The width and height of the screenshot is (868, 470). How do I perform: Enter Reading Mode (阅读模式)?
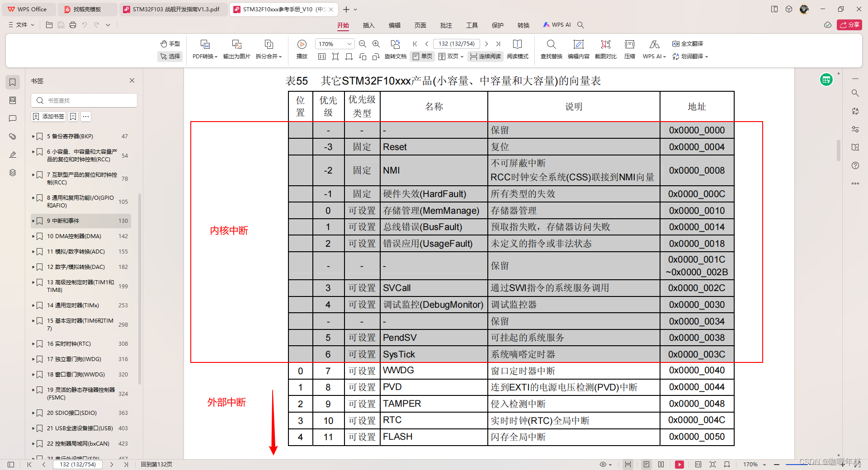tap(518, 50)
